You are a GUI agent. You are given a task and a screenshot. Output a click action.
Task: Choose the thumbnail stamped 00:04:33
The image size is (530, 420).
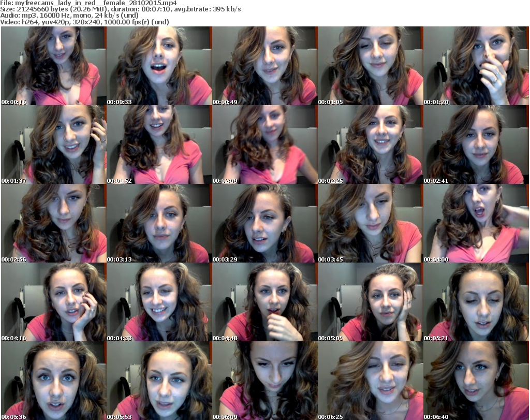[x=159, y=302]
